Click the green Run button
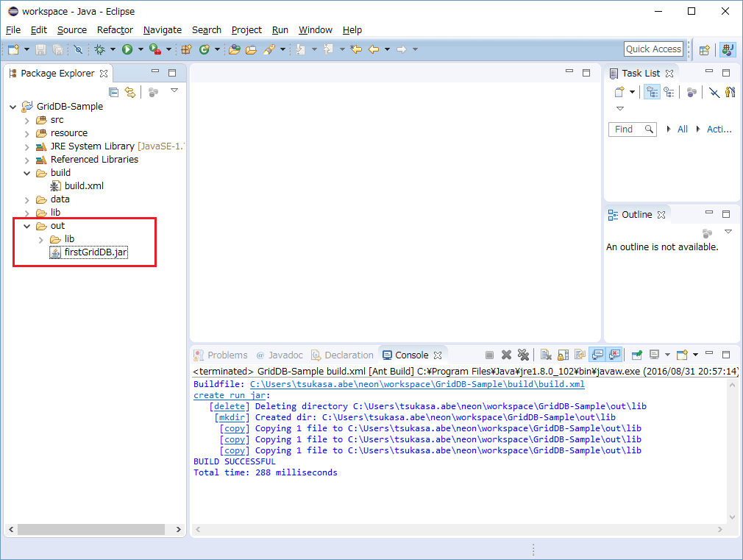Image resolution: width=743 pixels, height=560 pixels. [127, 49]
